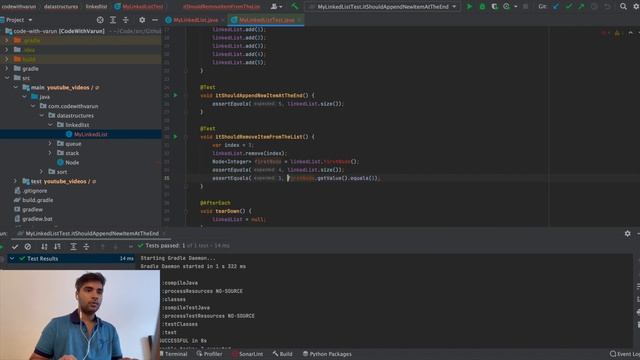Collapse the Test Results node

pyautogui.click(x=12, y=258)
